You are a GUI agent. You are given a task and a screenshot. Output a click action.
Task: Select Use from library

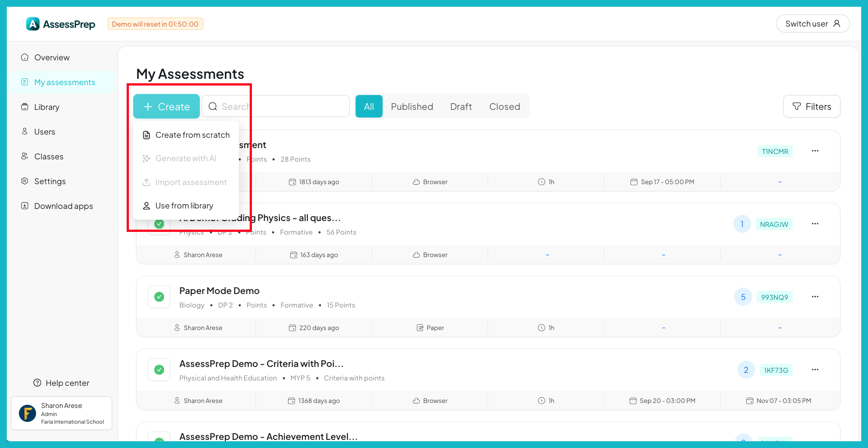[x=184, y=205]
